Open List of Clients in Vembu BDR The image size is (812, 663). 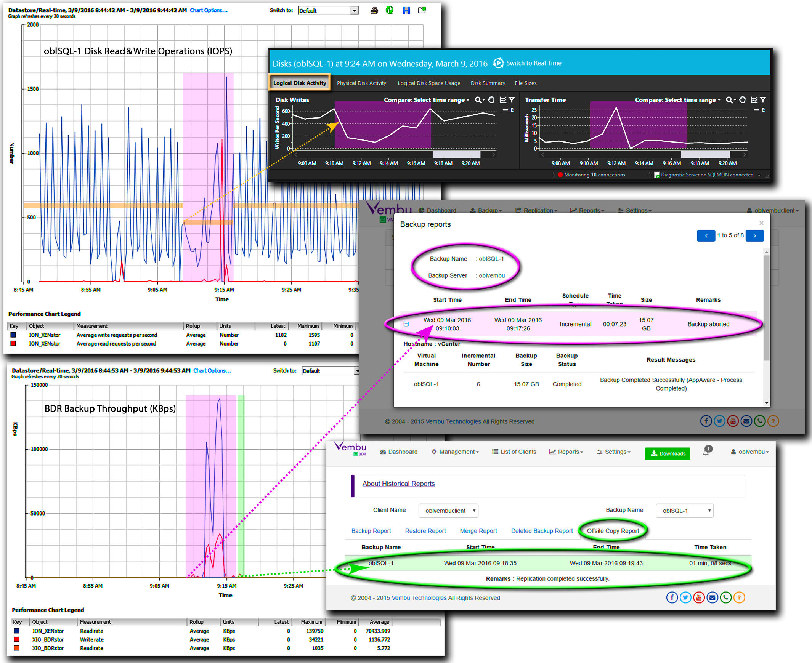click(514, 452)
